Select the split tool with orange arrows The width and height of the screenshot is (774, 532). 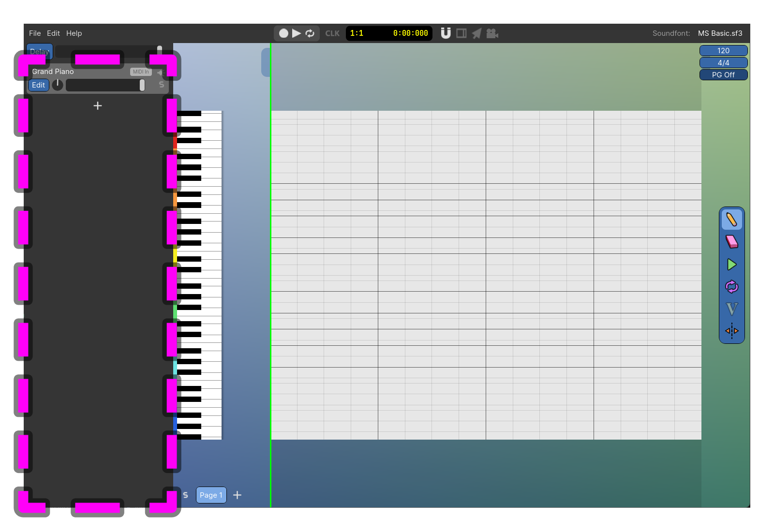[731, 331]
